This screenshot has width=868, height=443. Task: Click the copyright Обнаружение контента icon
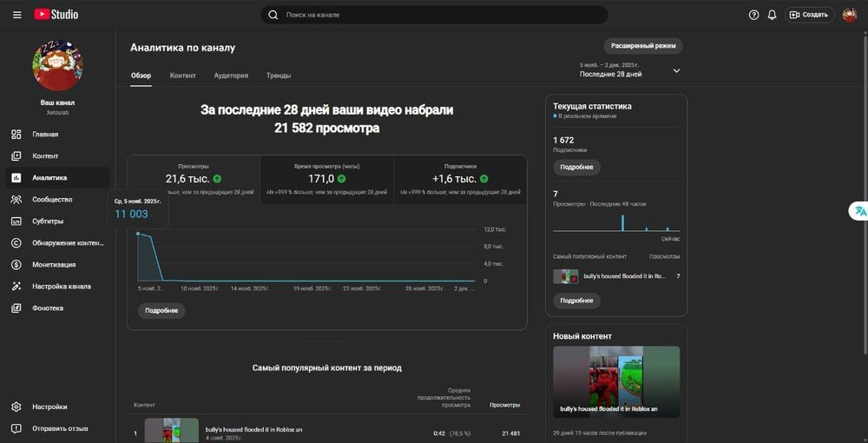16,242
